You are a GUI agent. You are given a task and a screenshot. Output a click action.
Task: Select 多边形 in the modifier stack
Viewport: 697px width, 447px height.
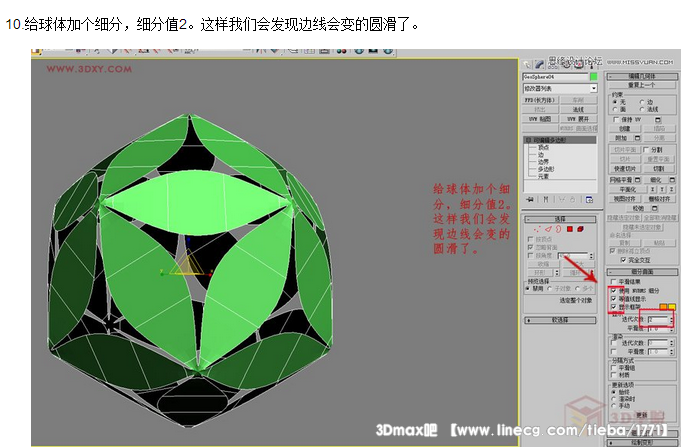coord(546,169)
